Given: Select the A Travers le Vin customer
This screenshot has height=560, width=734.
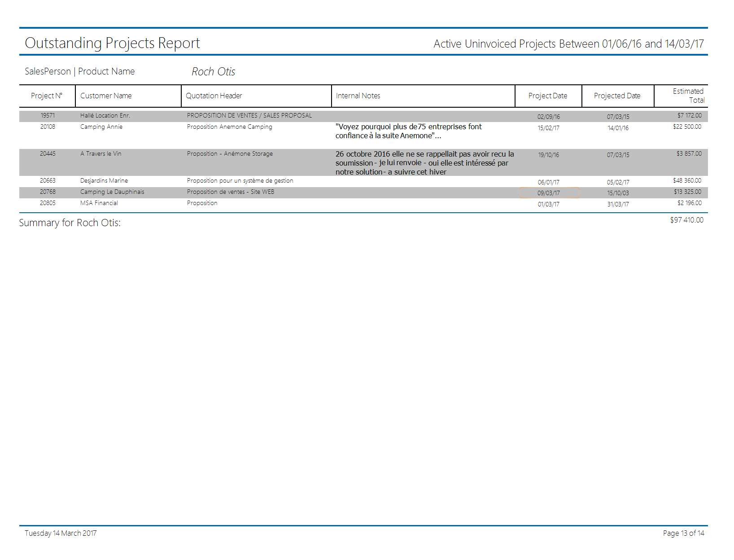Looking at the screenshot, I should click(101, 154).
